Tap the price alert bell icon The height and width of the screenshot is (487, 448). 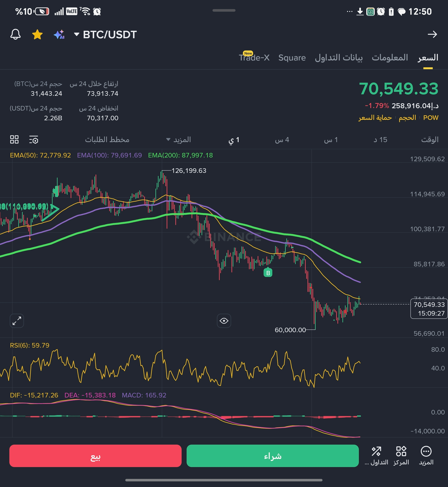16,34
